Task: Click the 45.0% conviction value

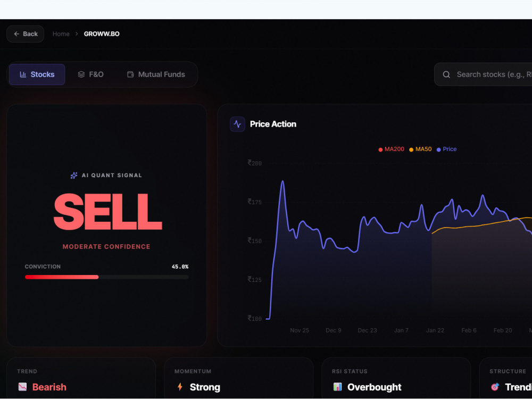Action: (180, 267)
